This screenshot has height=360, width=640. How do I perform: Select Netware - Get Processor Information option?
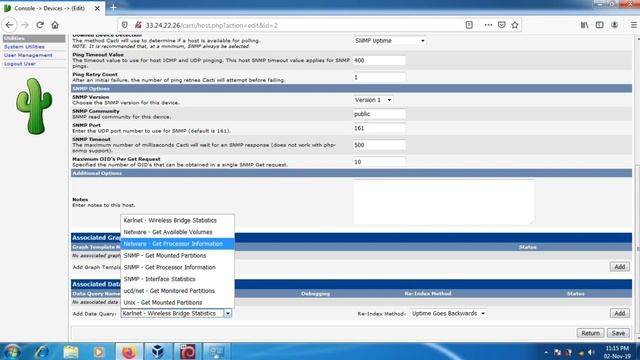tap(177, 244)
